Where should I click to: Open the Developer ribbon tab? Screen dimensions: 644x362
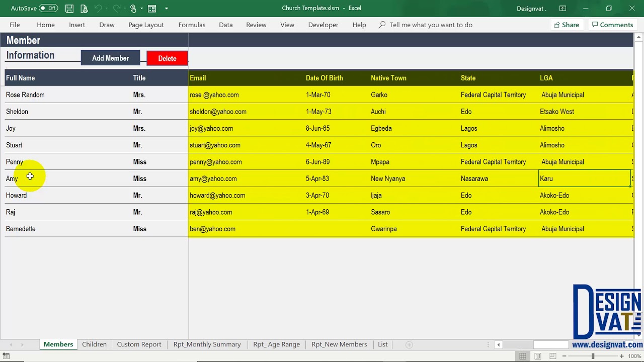pyautogui.click(x=323, y=25)
